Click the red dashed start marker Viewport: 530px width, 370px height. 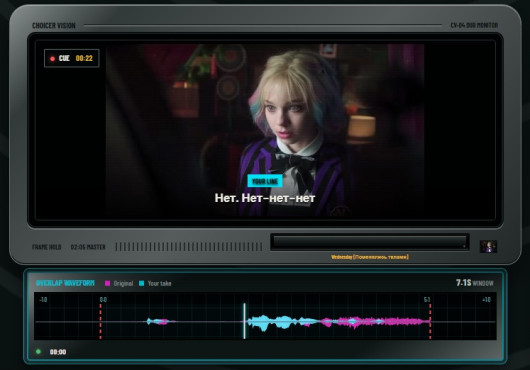tap(100, 321)
